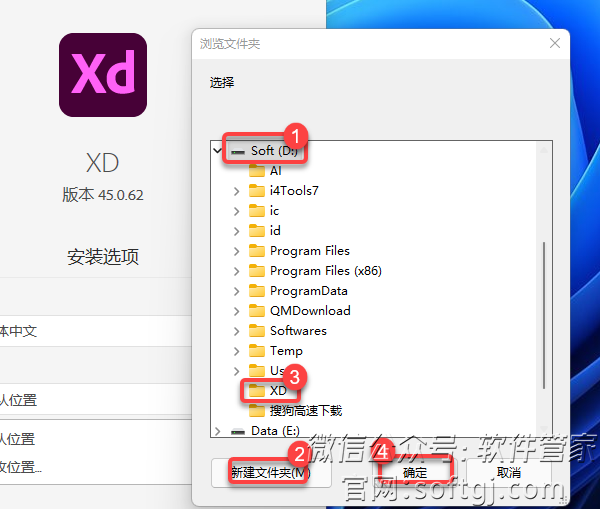Open the language dropdown showing 体中文
The height and width of the screenshot is (509, 600).
[x=96, y=331]
